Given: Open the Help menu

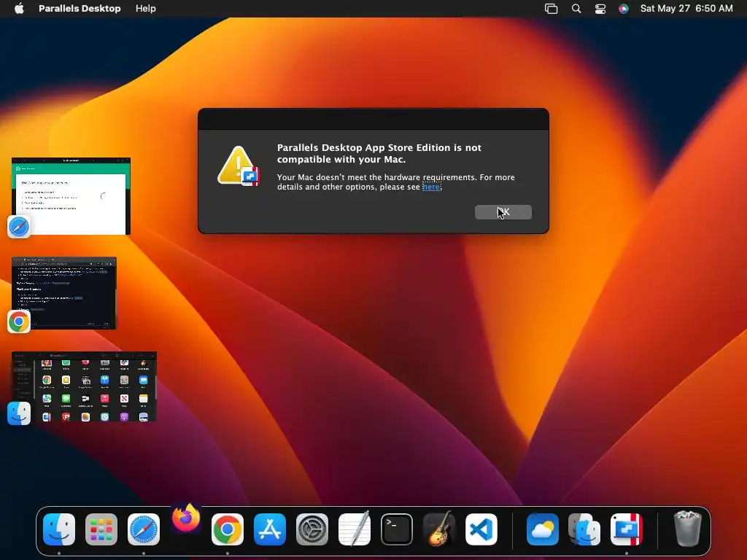Looking at the screenshot, I should pyautogui.click(x=145, y=9).
